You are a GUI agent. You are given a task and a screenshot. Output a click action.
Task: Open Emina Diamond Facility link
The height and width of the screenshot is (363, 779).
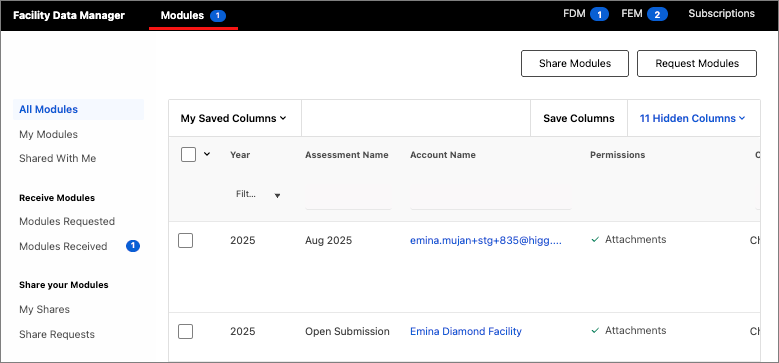coord(466,331)
